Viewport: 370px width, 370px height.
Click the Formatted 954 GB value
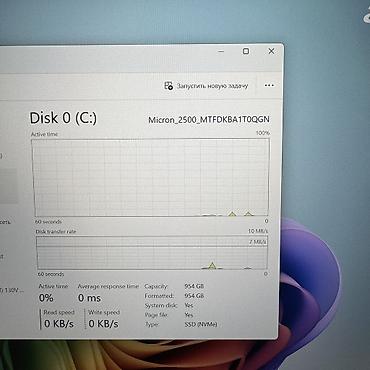pyautogui.click(x=194, y=296)
